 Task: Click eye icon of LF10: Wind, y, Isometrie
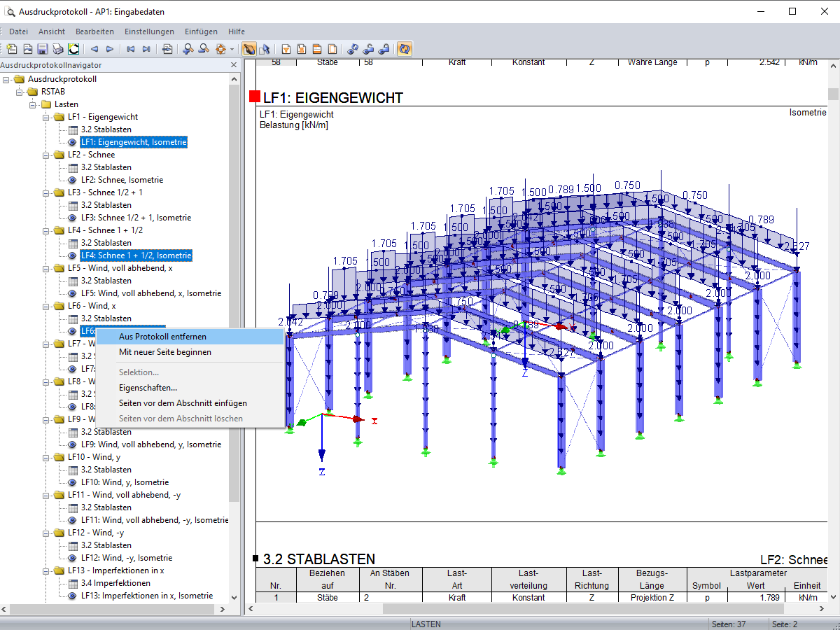[73, 482]
